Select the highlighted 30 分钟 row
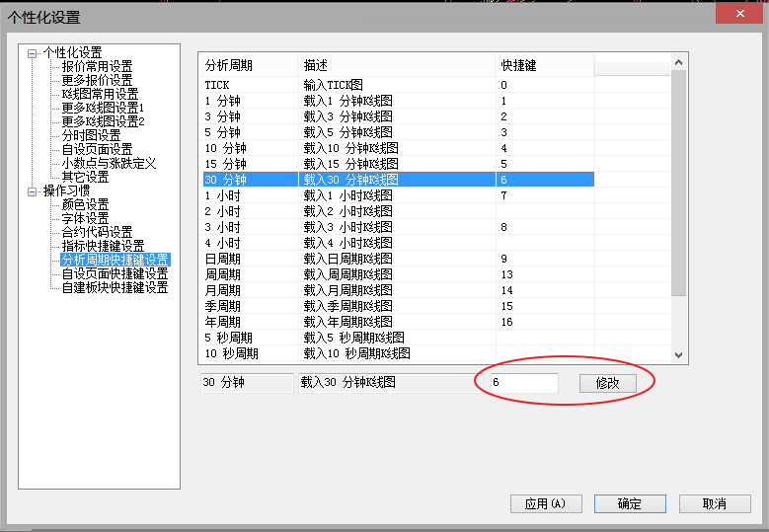The width and height of the screenshot is (769, 532). click(x=398, y=180)
